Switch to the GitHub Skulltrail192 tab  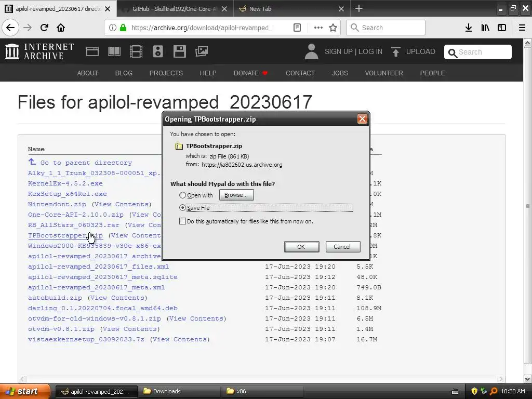(x=175, y=9)
